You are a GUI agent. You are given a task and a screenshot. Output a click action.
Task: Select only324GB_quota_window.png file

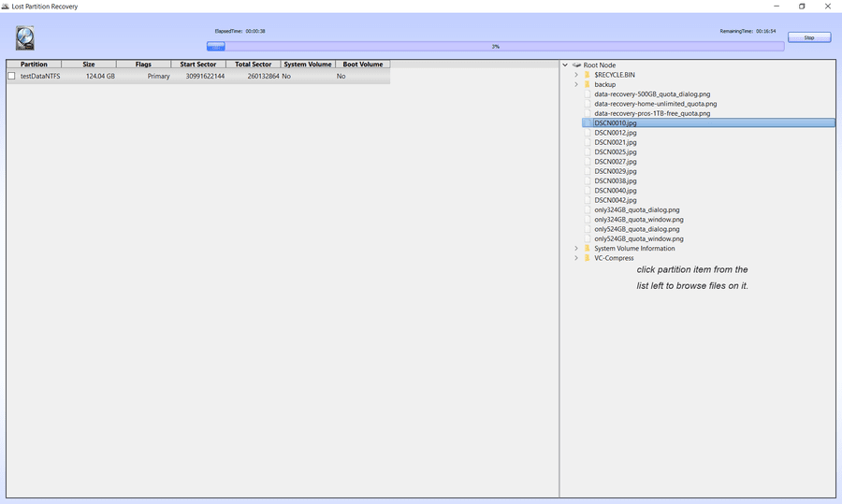tap(638, 220)
